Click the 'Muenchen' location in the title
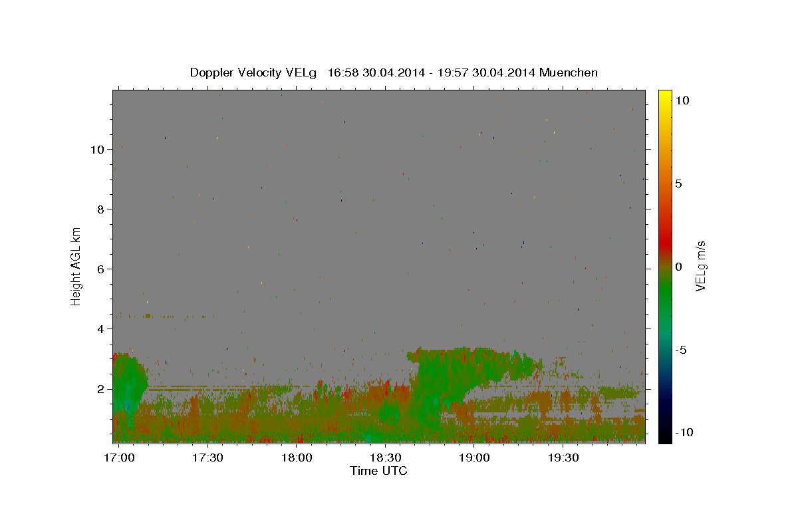The image size is (798, 532). 569,72
